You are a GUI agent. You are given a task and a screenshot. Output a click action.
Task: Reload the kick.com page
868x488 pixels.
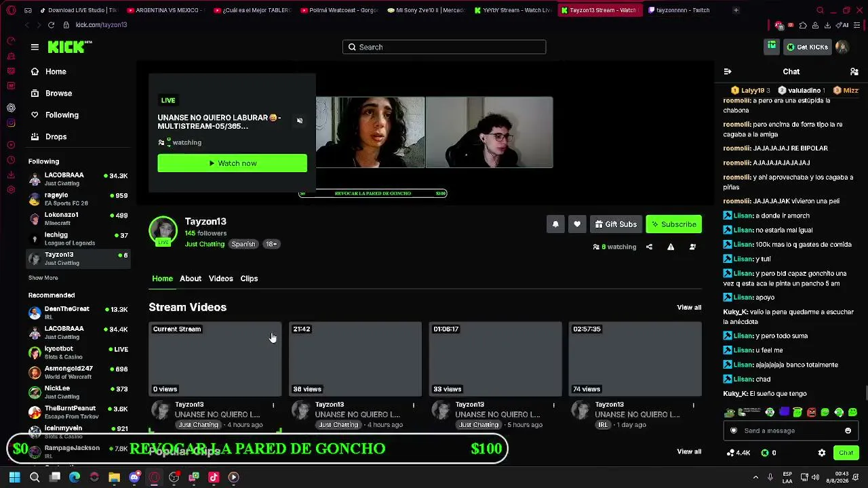[x=51, y=25]
